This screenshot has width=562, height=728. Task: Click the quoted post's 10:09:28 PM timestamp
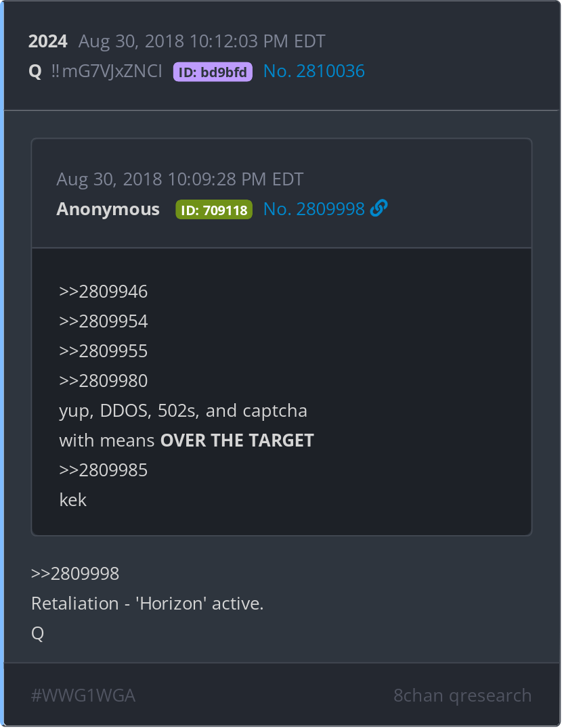point(179,179)
